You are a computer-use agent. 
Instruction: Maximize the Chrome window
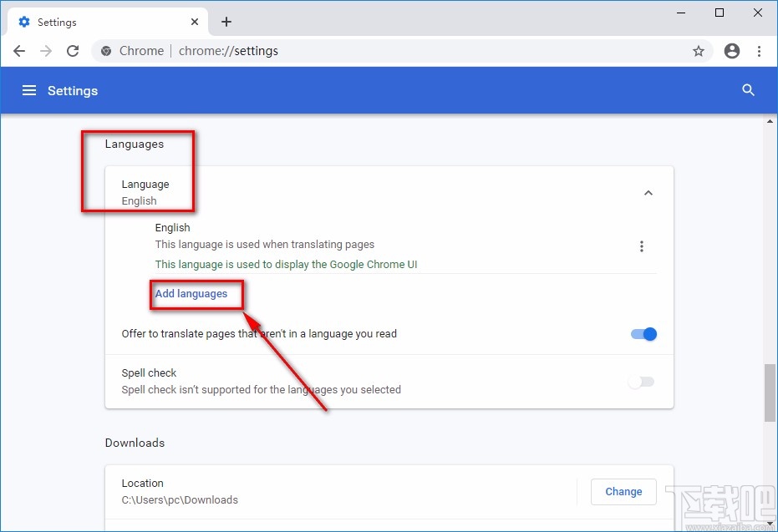tap(720, 13)
